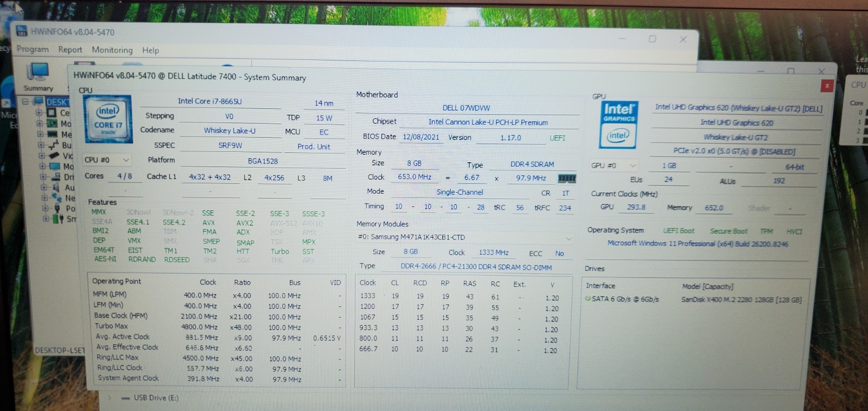Viewport: 868px width, 411px height.
Task: Select the Smart Battery icon in tree
Action: pyautogui.click(x=58, y=219)
